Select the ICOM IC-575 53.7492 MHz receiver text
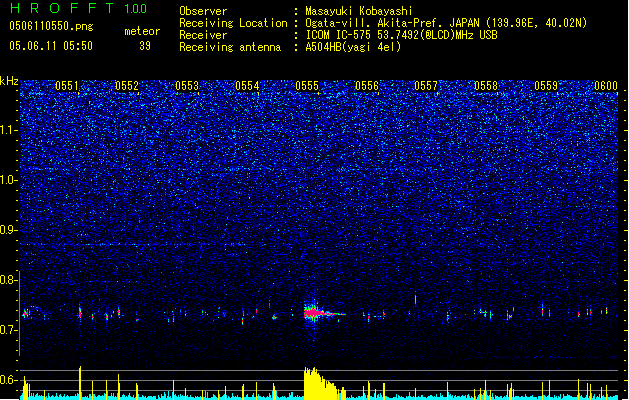629x400 pixels. 401,35
